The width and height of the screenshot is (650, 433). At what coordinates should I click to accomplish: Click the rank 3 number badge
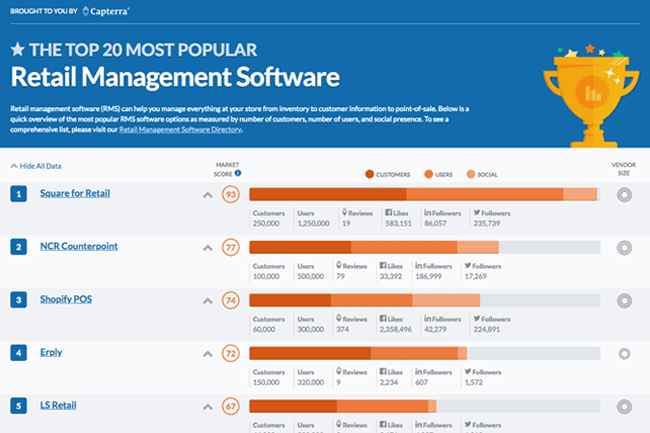tap(19, 300)
